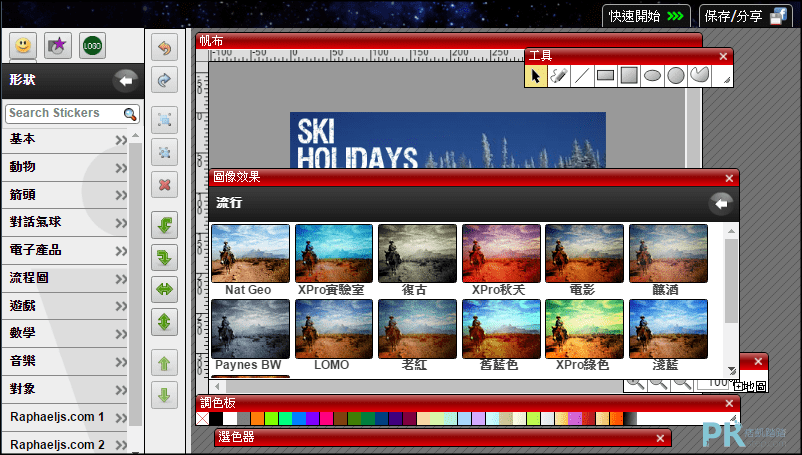This screenshot has width=802, height=455.
Task: Expand the 動物 category
Action: (65, 167)
